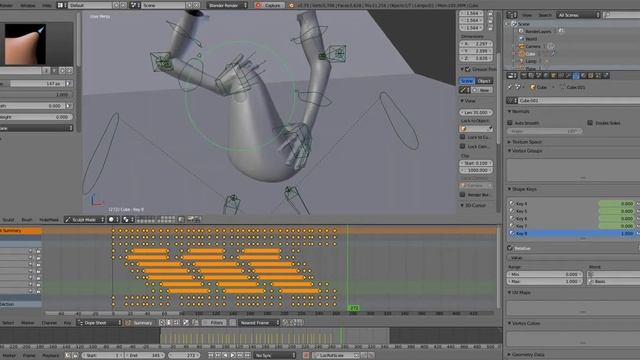The height and width of the screenshot is (360, 640).
Task: Toggle the Lock Camera checkbox
Action: coord(463,146)
